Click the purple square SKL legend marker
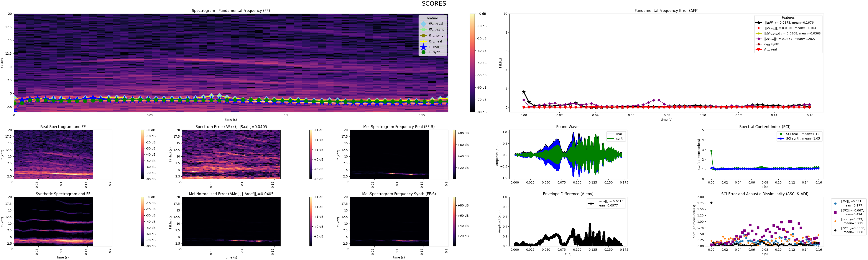Screen dimensions: 868x260 click(x=835, y=213)
